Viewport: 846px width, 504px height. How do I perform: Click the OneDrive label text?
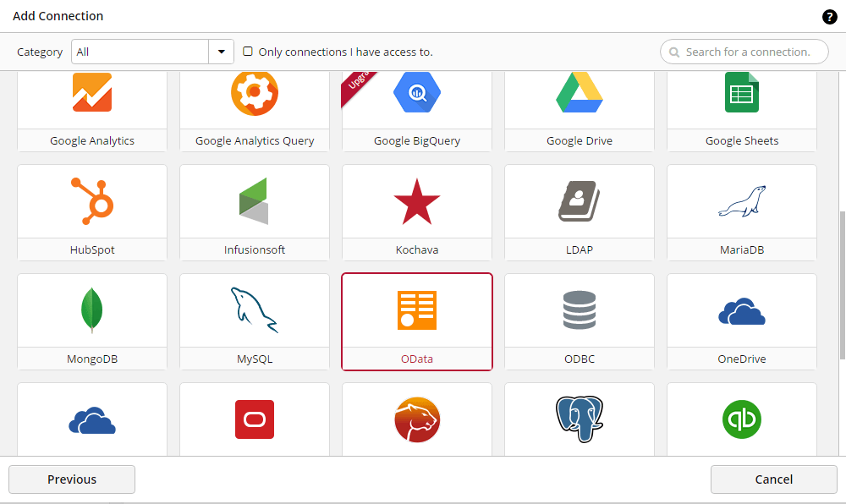point(742,359)
